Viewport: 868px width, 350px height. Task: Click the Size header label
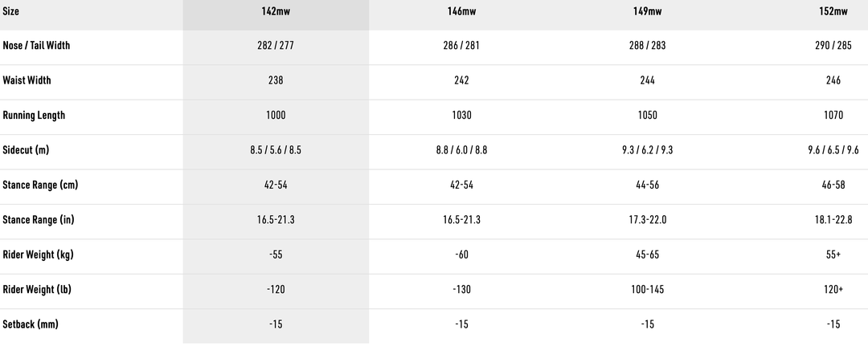[11, 11]
